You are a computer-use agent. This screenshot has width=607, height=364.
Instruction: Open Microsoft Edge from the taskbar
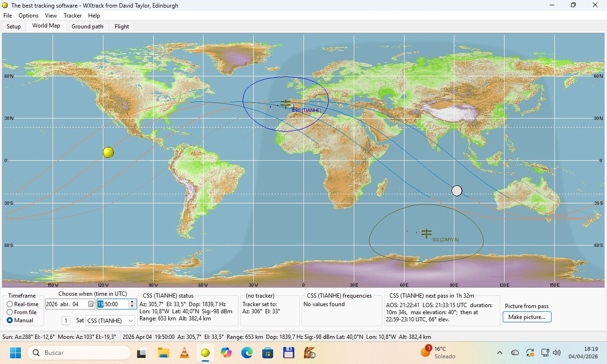247,353
